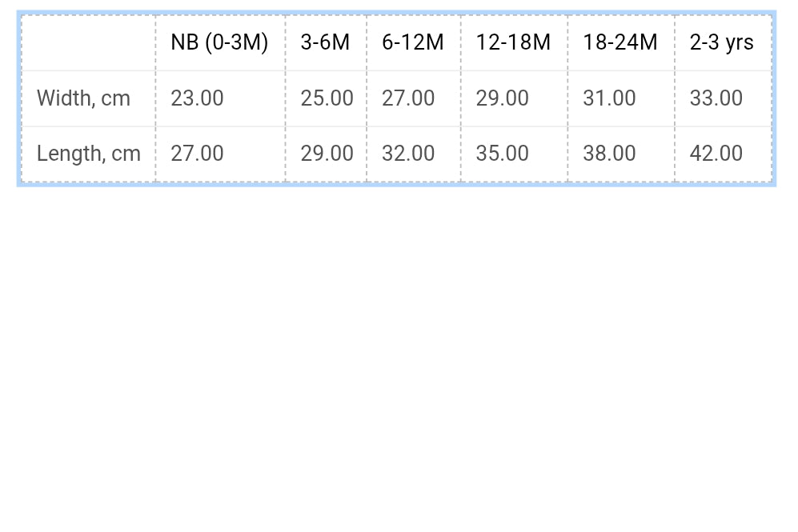
Task: Click the 18-24M header cell
Action: point(620,42)
